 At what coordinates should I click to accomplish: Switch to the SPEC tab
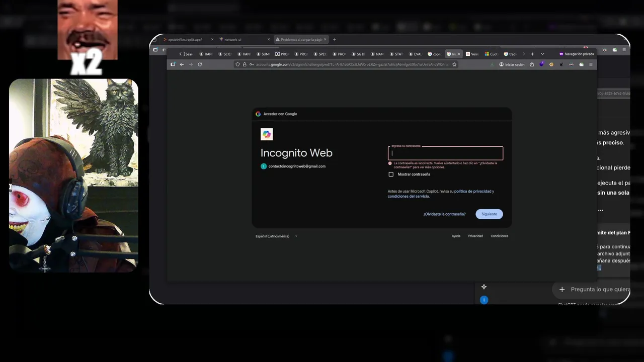(x=320, y=54)
